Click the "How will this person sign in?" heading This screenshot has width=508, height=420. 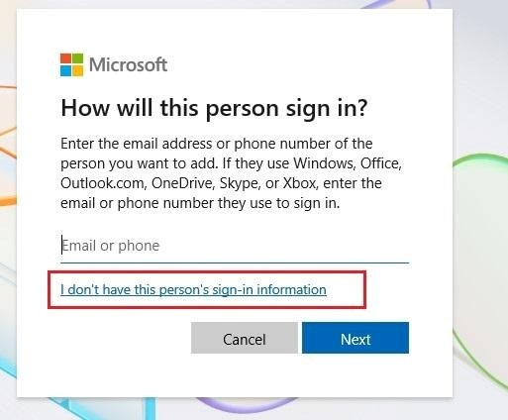tap(214, 108)
